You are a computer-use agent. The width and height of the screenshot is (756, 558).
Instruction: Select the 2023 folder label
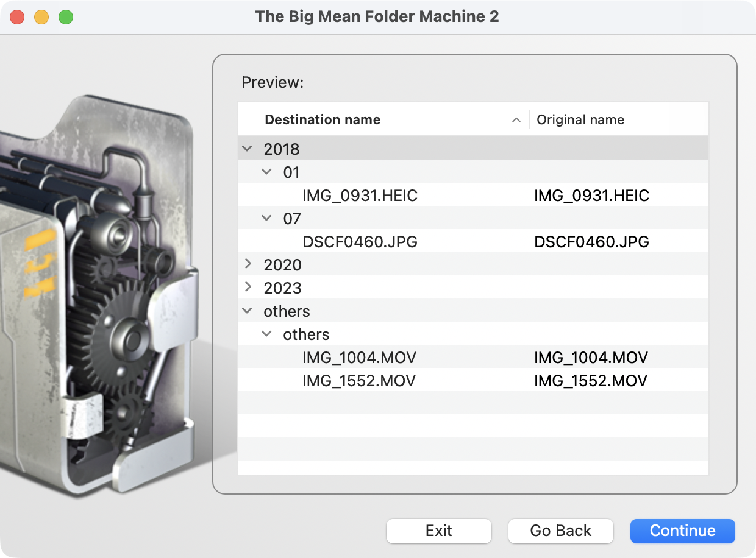pyautogui.click(x=283, y=288)
